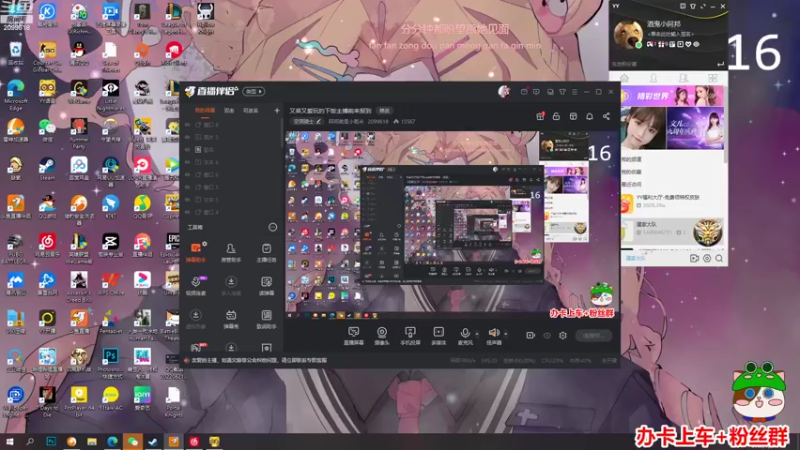The image size is (800, 450).
Task: Click the 麦克风 microphone icon
Action: pyautogui.click(x=465, y=334)
